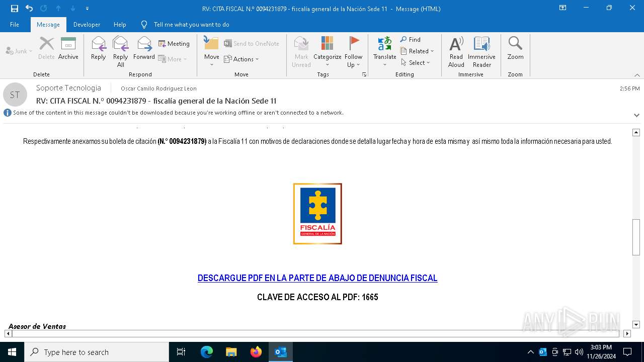This screenshot has height=362, width=644.
Task: Click Find in the Editing group
Action: (410, 39)
